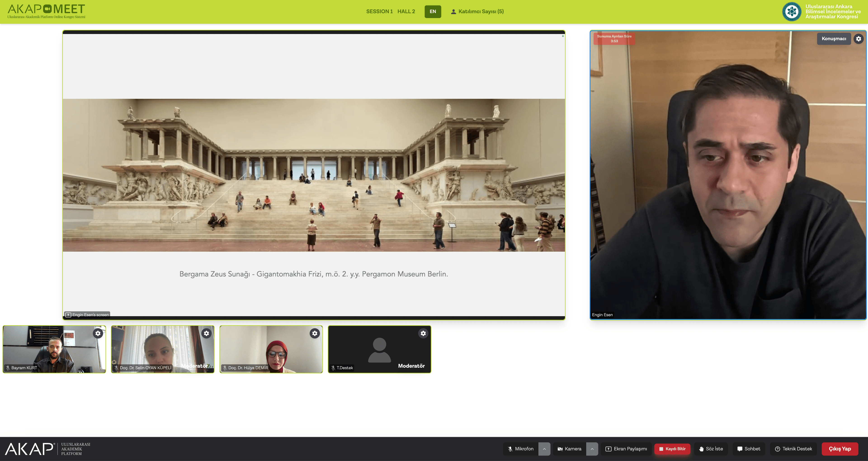
Task: Select Bayram KURT's video thumbnail
Action: (54, 349)
